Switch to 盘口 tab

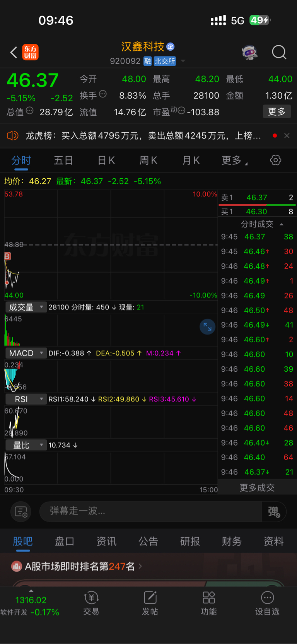[x=65, y=541]
